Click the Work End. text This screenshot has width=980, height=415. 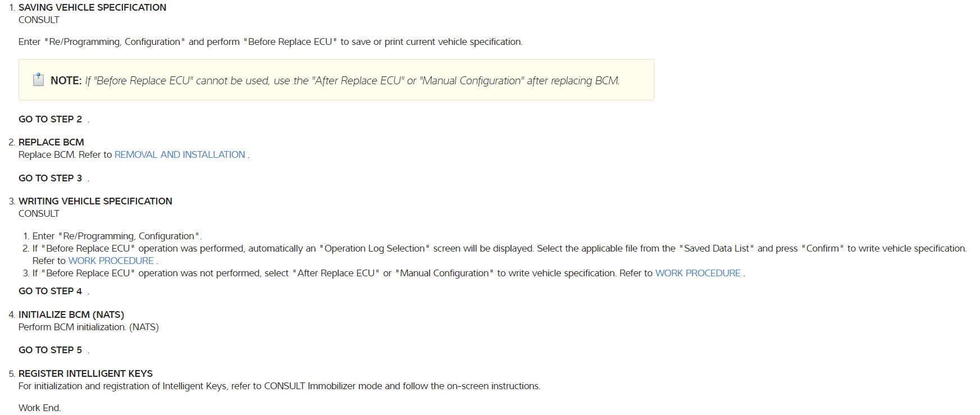click(39, 408)
